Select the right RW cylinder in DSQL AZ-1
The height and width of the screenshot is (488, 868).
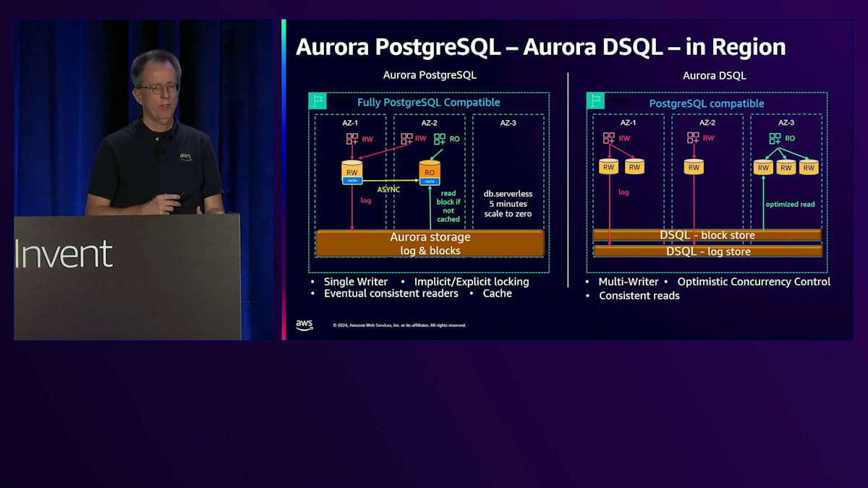tap(634, 167)
